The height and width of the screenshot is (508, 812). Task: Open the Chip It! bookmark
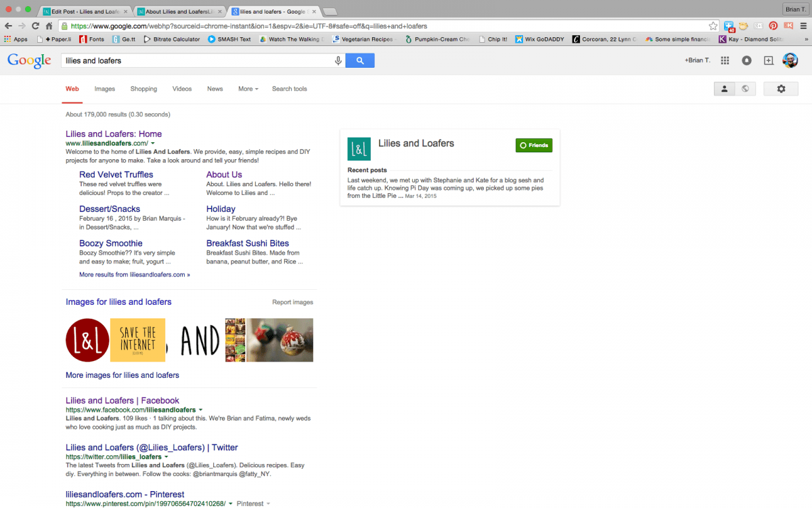492,39
